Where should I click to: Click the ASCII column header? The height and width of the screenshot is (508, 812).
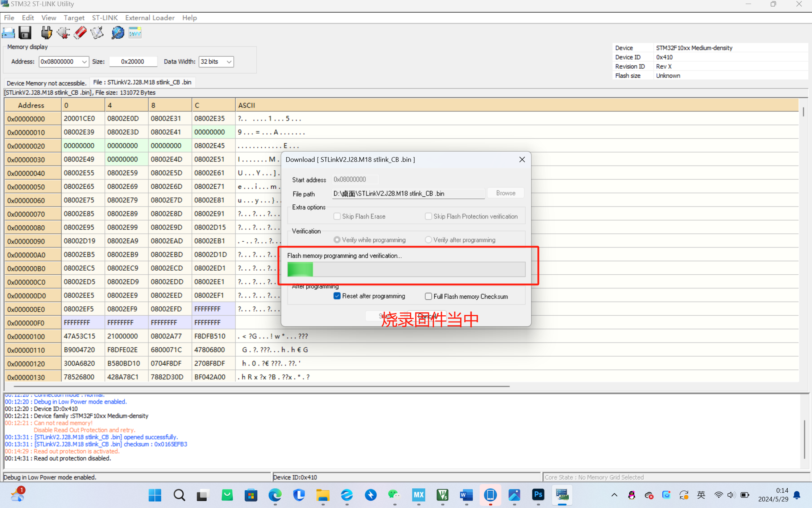coord(517,105)
